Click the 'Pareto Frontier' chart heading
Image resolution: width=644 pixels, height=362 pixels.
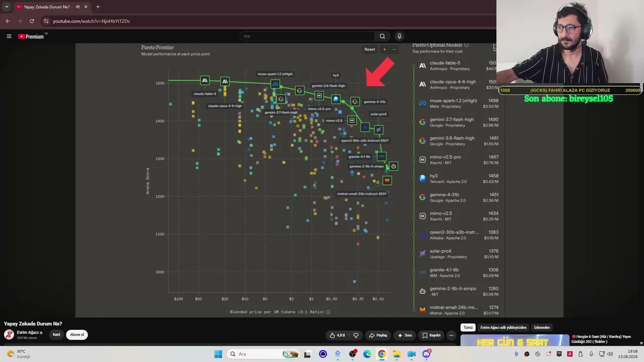pyautogui.click(x=157, y=48)
